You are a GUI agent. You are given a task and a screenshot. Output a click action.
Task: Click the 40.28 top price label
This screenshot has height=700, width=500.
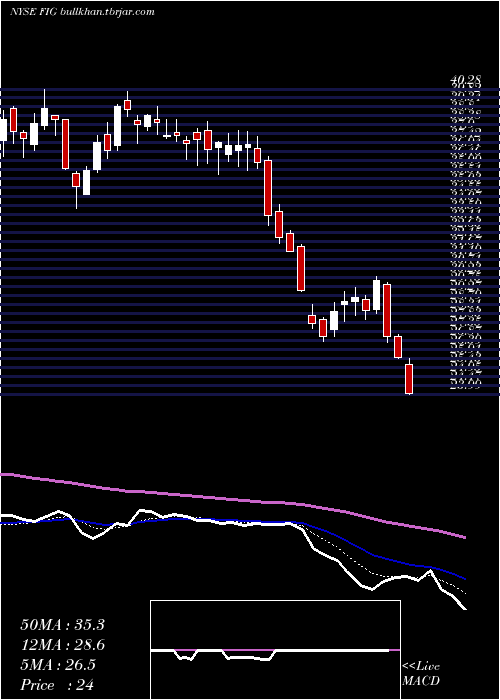coord(466,81)
